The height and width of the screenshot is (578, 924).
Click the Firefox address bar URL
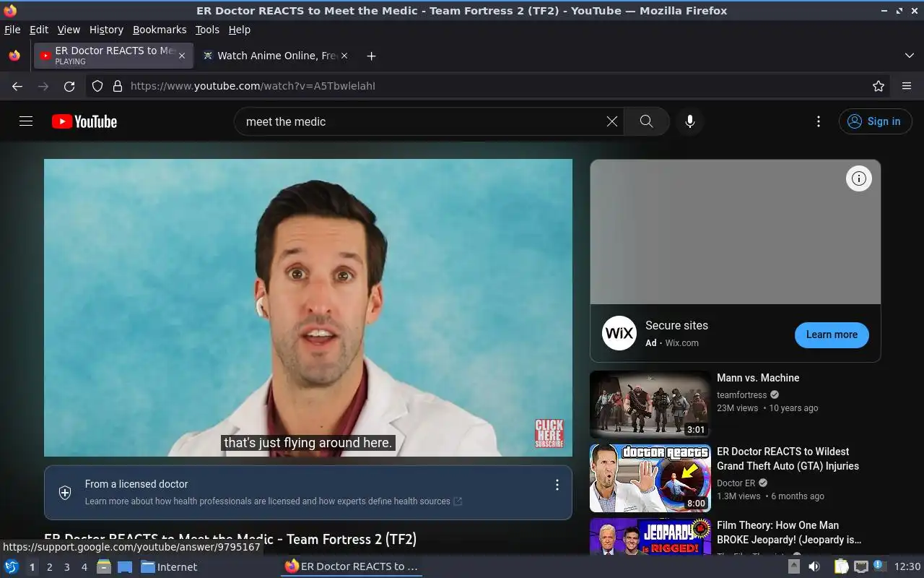pyautogui.click(x=253, y=86)
